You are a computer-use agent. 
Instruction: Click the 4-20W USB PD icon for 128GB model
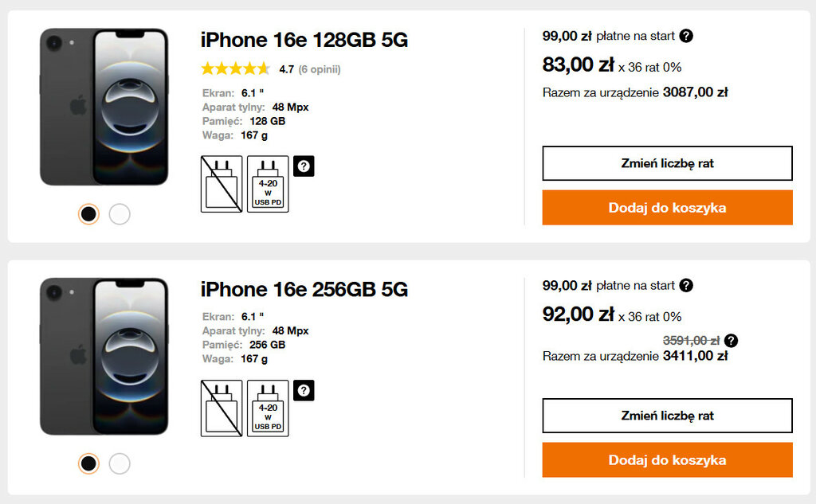268,184
